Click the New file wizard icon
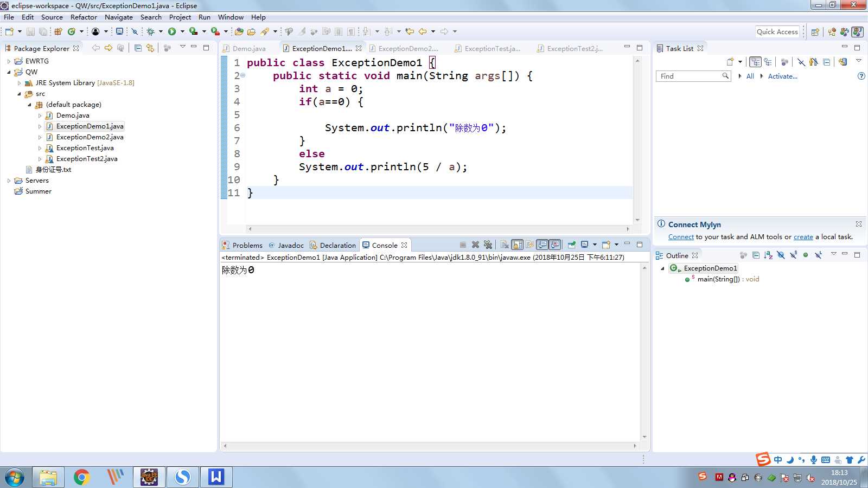 (x=9, y=31)
